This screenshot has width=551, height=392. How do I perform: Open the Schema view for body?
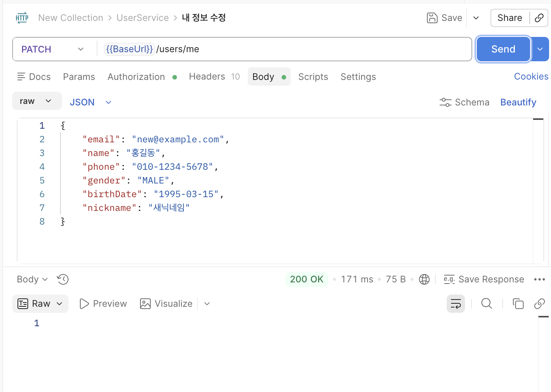[464, 102]
